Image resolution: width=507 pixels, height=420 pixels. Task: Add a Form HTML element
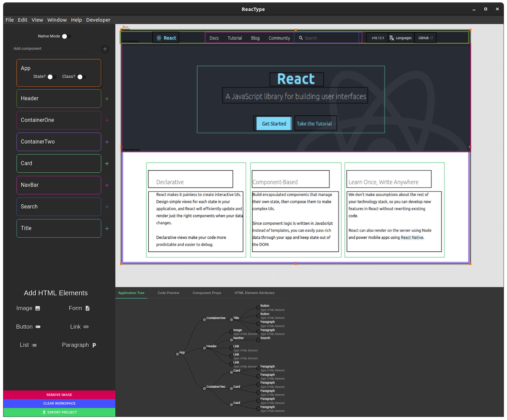(79, 308)
